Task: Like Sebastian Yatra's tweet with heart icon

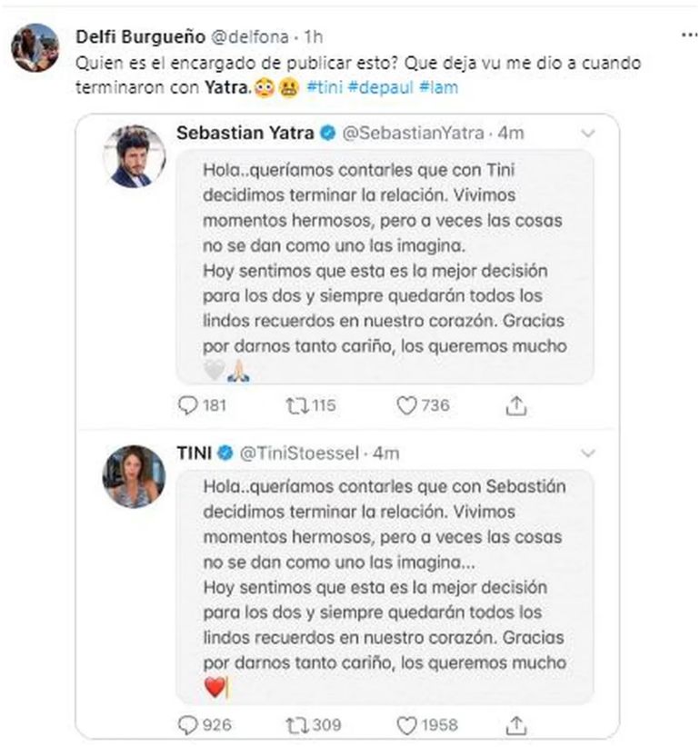Action: point(406,405)
